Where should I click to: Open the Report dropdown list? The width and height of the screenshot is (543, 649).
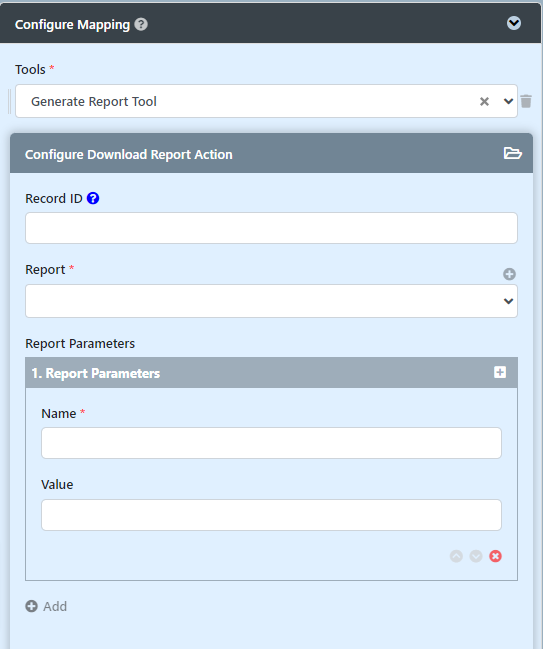pos(272,301)
